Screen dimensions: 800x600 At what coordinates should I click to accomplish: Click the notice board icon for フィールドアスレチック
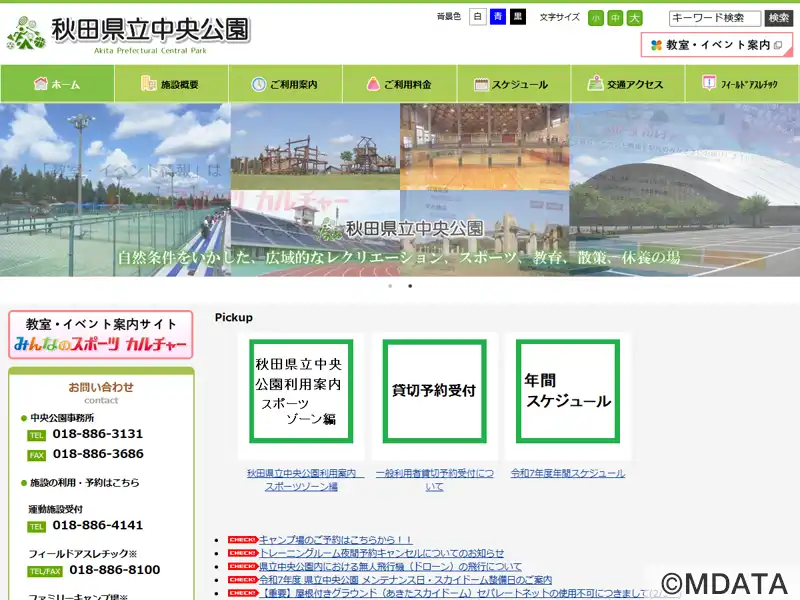(x=709, y=83)
